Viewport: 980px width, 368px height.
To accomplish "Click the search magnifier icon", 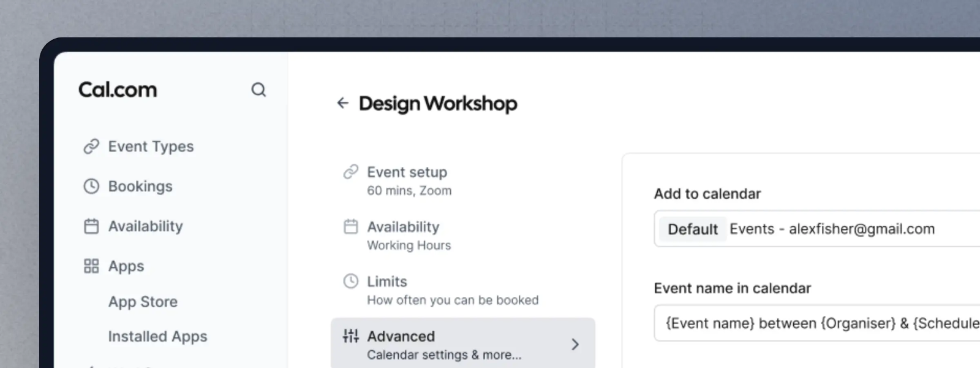I will [x=258, y=90].
